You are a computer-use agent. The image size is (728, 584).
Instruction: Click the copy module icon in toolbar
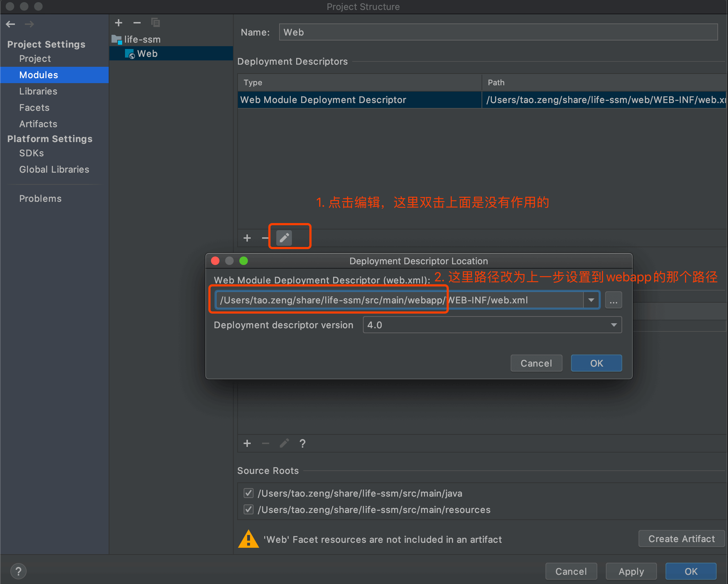(155, 23)
